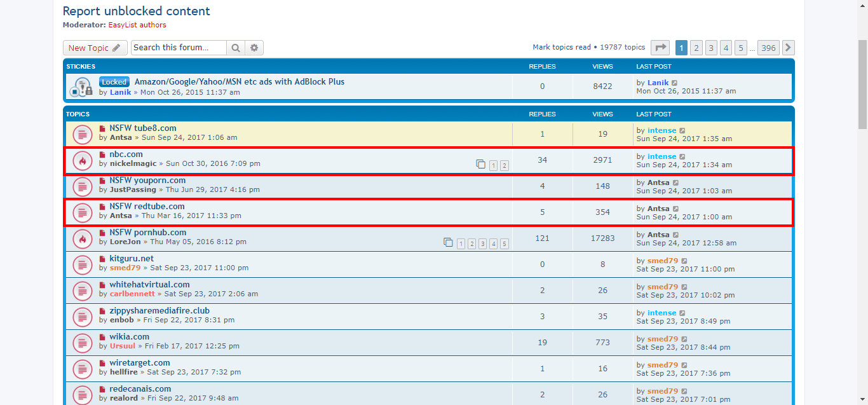Open zippysharemediafire.club topic
Image resolution: width=868 pixels, height=405 pixels.
coord(159,311)
